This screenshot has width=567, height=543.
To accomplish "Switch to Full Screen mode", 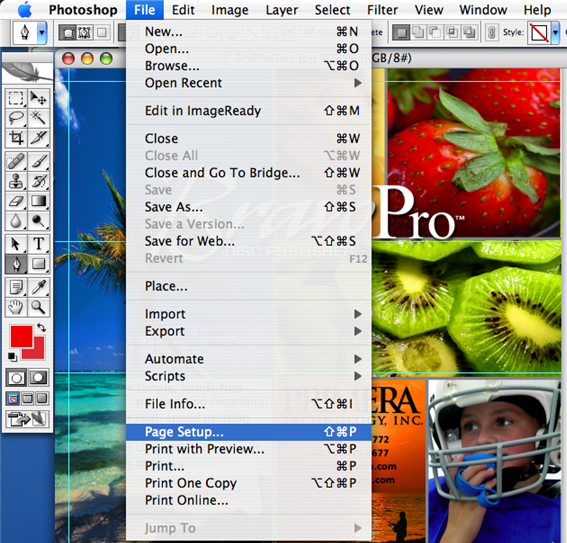I will [42, 398].
